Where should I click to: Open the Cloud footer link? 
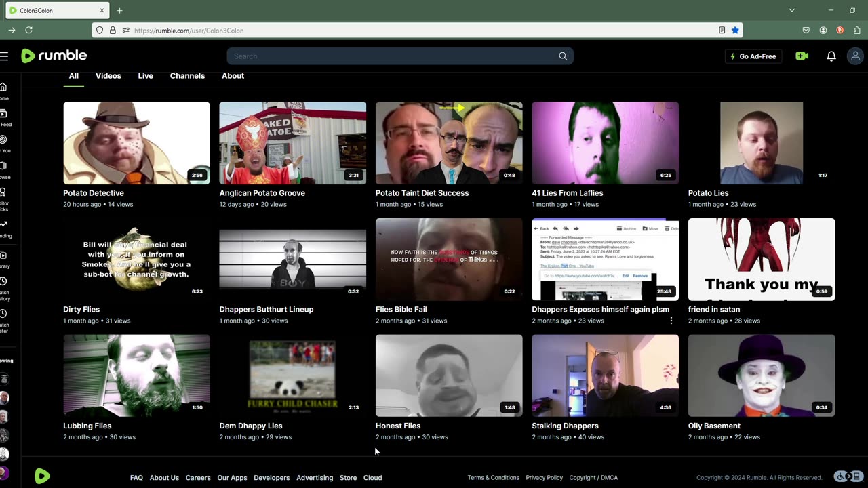pos(372,478)
